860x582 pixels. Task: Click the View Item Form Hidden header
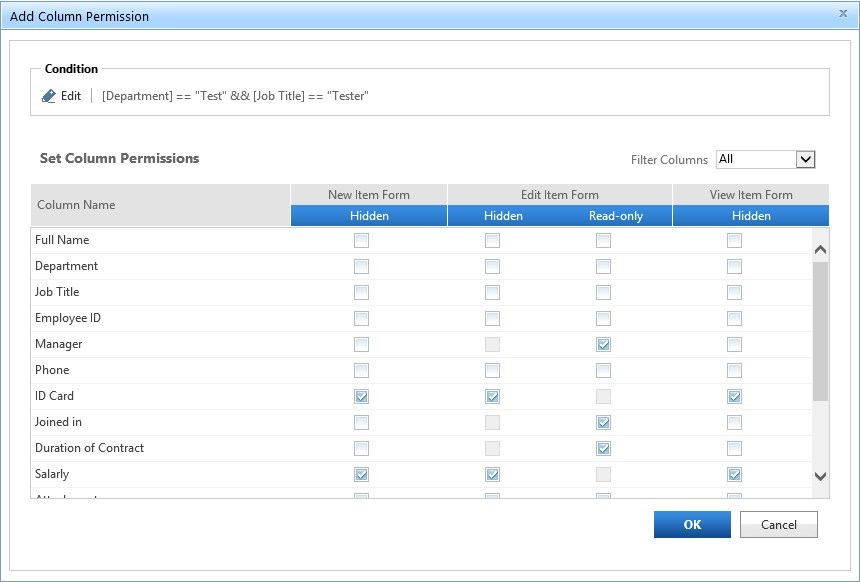(x=750, y=216)
